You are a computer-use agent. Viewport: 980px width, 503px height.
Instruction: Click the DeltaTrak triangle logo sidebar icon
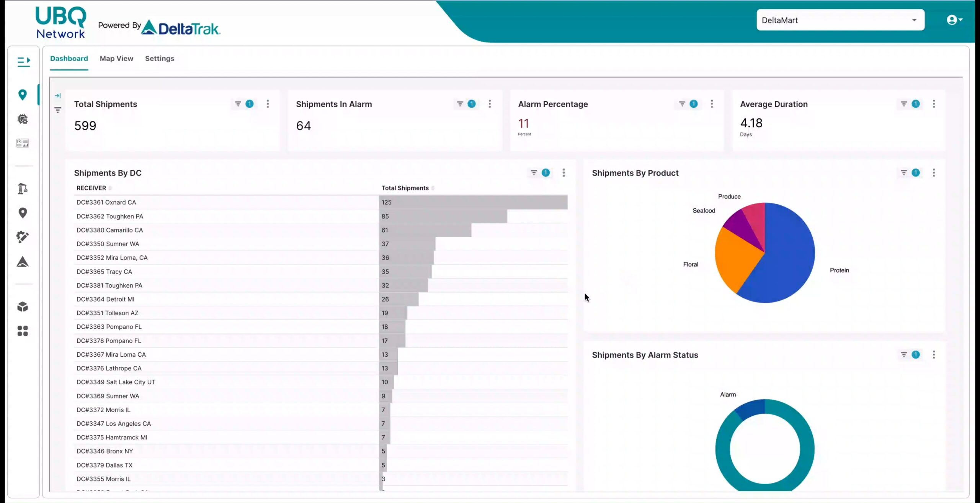(x=23, y=262)
